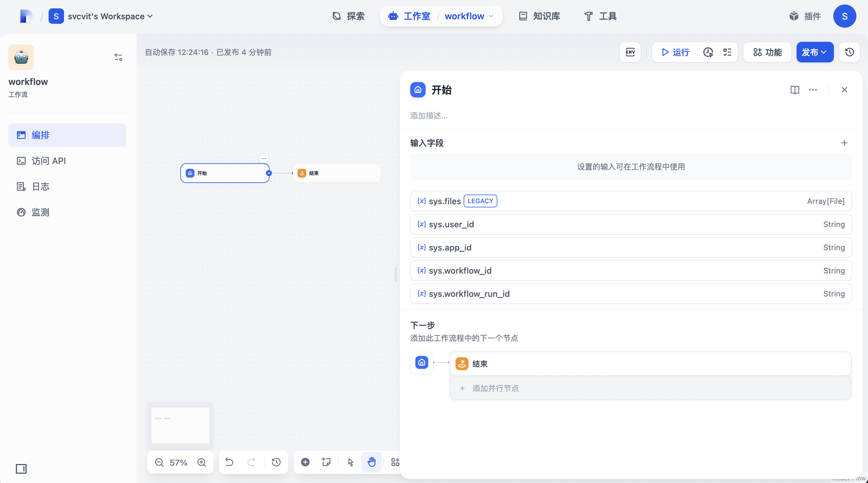Screen dimensions: 868x483
Task: Click the 运行 run button
Action: [x=675, y=52]
